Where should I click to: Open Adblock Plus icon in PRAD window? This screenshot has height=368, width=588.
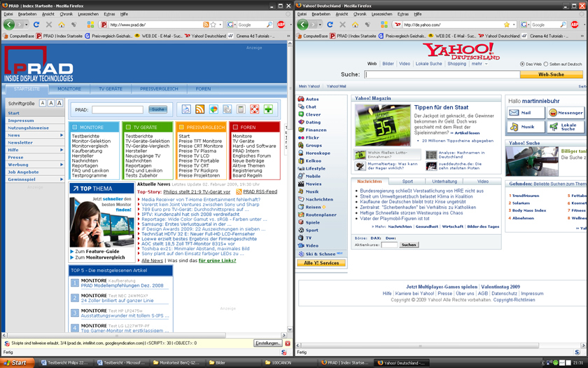[x=281, y=25]
